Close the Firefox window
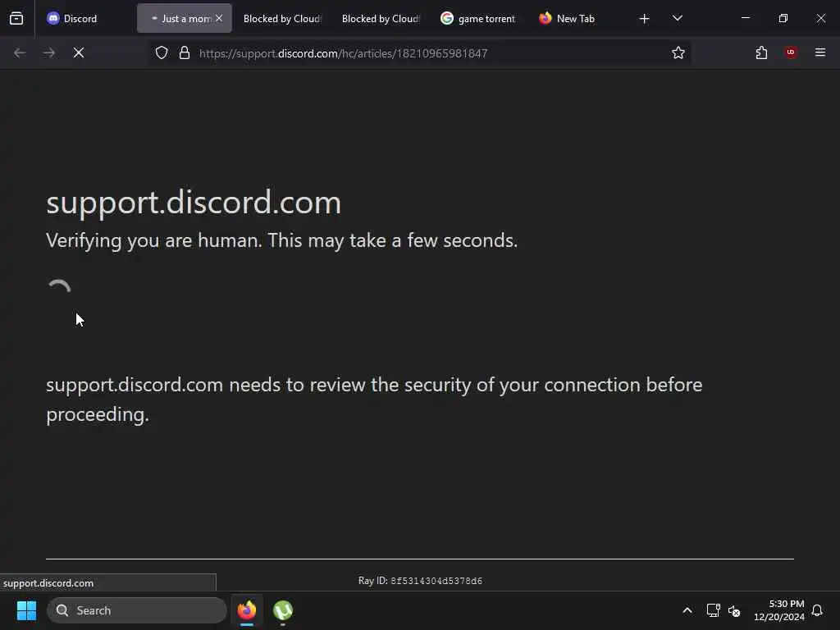This screenshot has height=630, width=840. coord(820,18)
